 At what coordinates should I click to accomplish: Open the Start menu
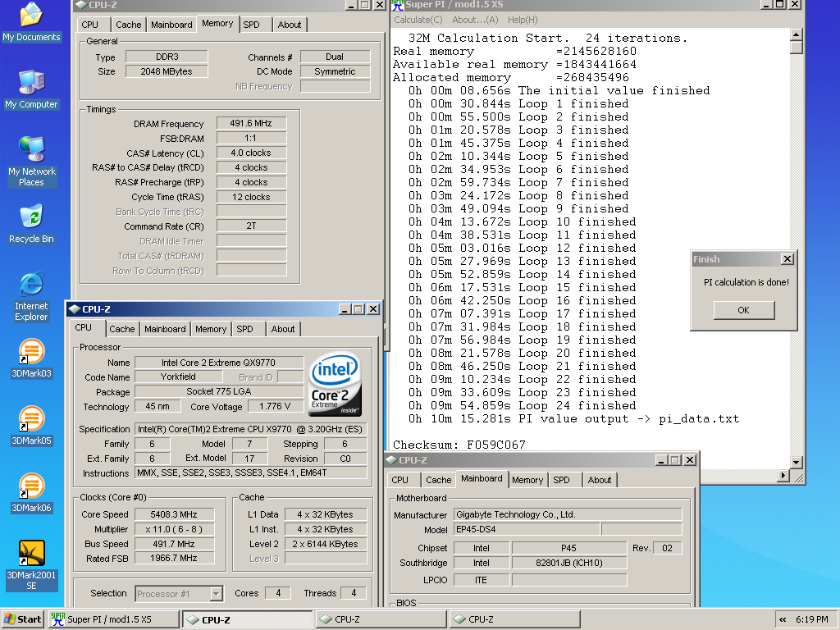[x=22, y=619]
